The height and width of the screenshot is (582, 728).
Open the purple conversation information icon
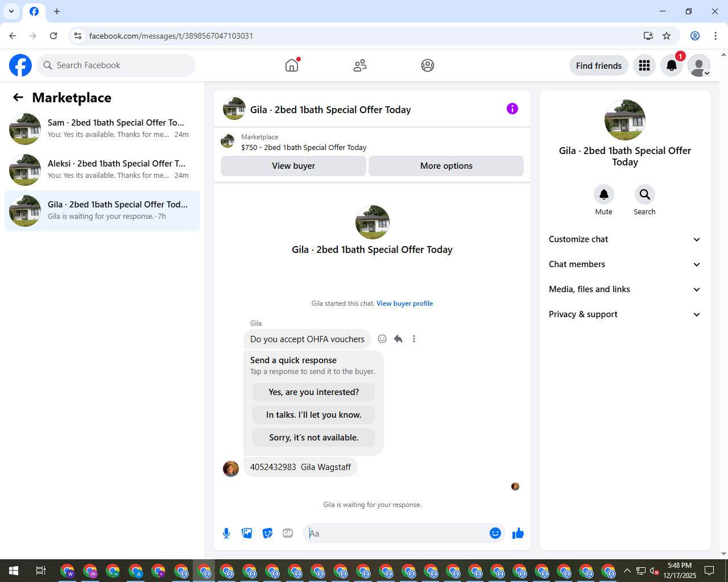[512, 109]
